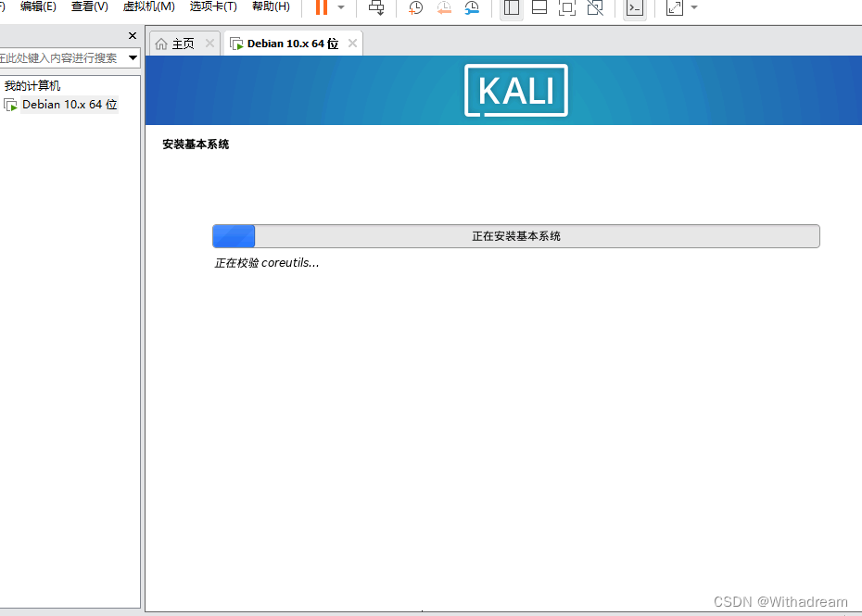Pause the virtual machine with the orange pause icon
The height and width of the screenshot is (616, 862).
click(x=322, y=7)
